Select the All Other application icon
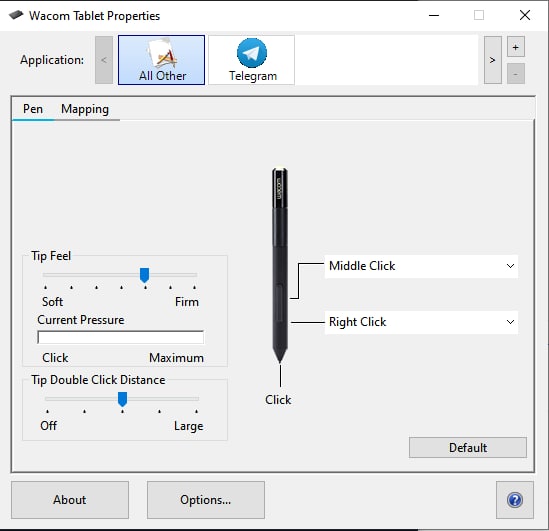This screenshot has width=549, height=531. pyautogui.click(x=161, y=60)
